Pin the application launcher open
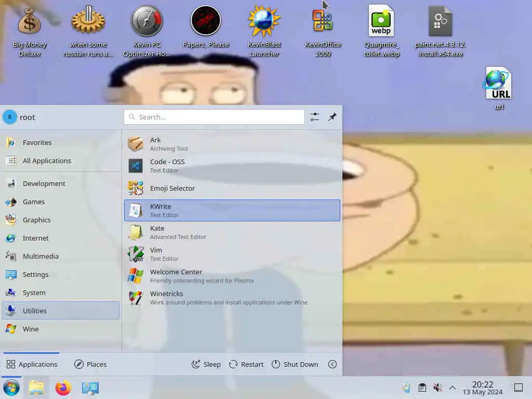Screen dimensions: 532x399 click(332, 117)
